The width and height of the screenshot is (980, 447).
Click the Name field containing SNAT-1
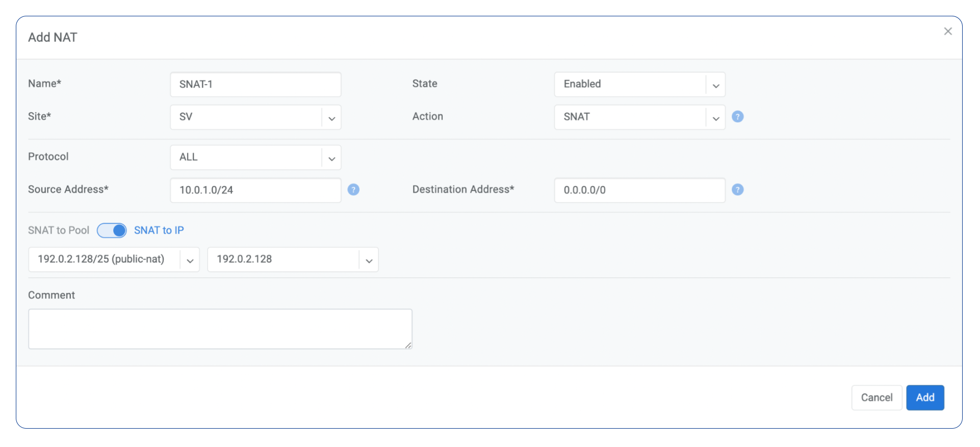click(255, 85)
